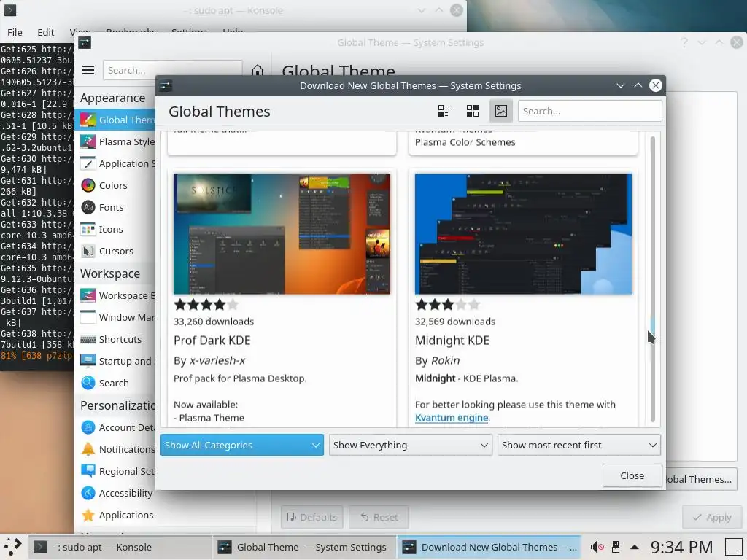Viewport: 747px width, 560px height.
Task: Open Workspace Behavior sidebar icon
Action: (88, 295)
